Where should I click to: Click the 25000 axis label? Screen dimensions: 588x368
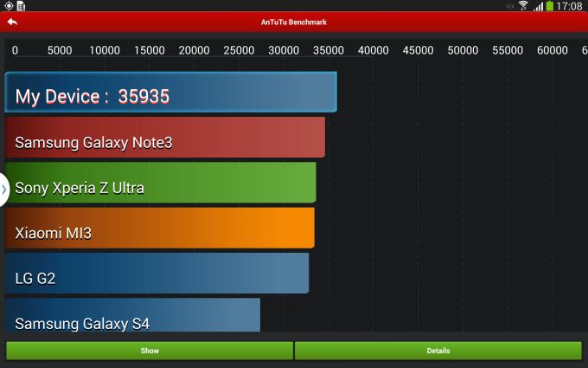click(239, 50)
